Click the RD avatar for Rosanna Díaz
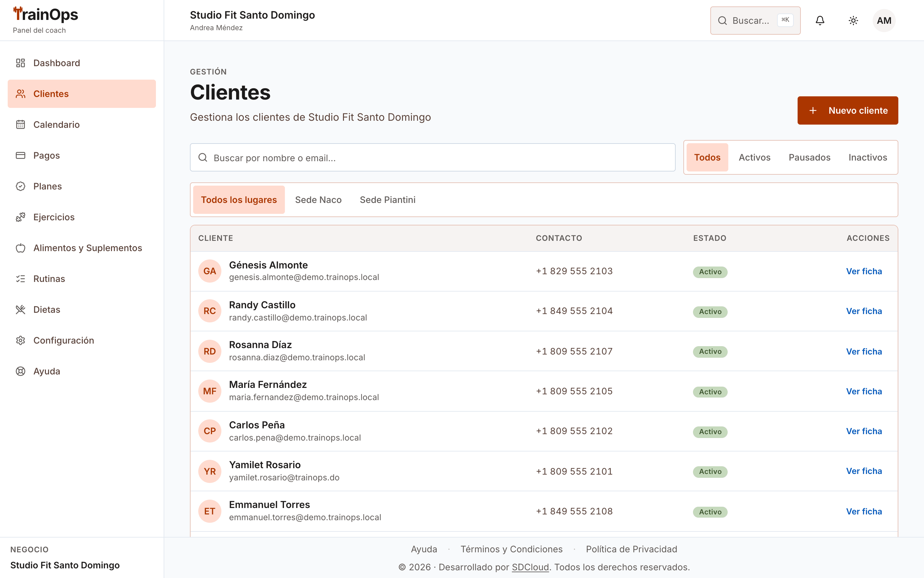The width and height of the screenshot is (924, 578). (x=210, y=351)
